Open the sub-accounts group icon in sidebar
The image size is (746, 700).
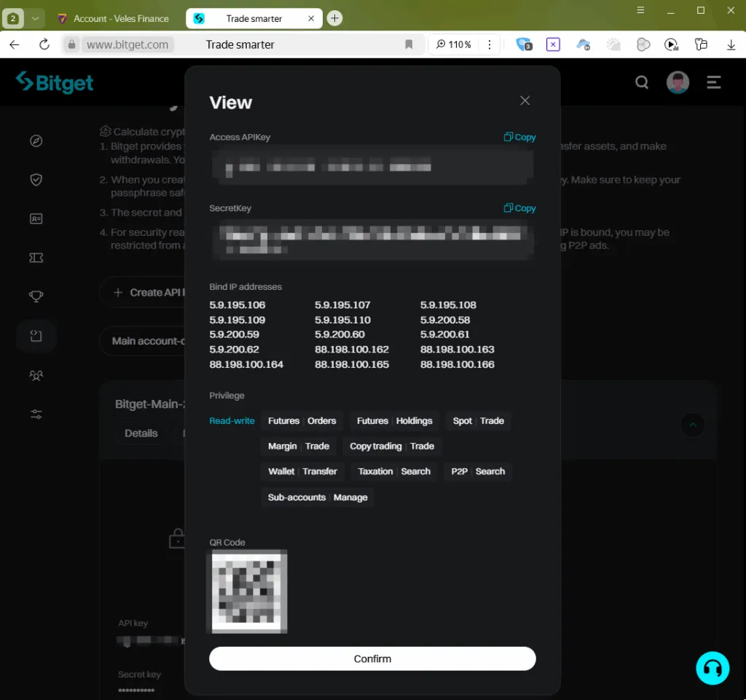coord(36,374)
